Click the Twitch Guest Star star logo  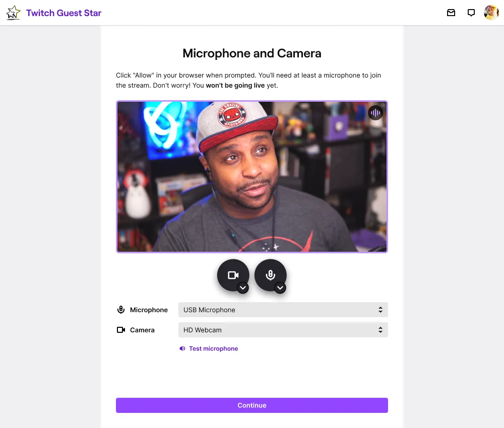13,13
